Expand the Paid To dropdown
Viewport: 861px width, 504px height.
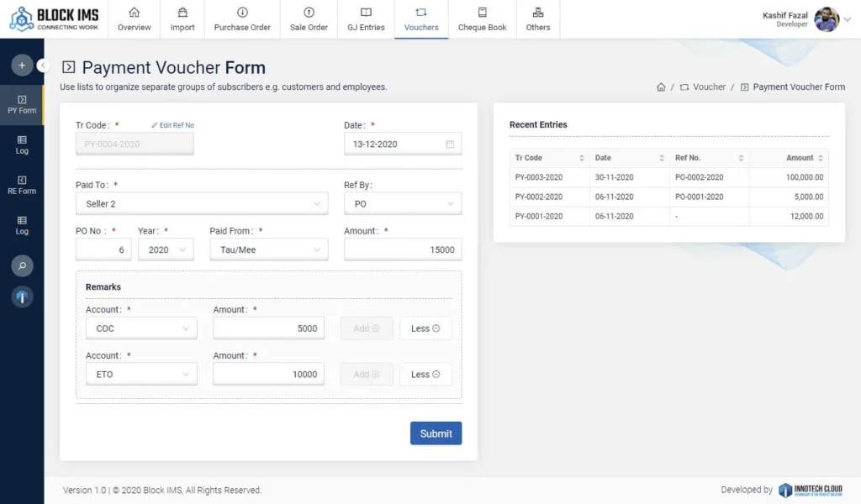click(202, 204)
